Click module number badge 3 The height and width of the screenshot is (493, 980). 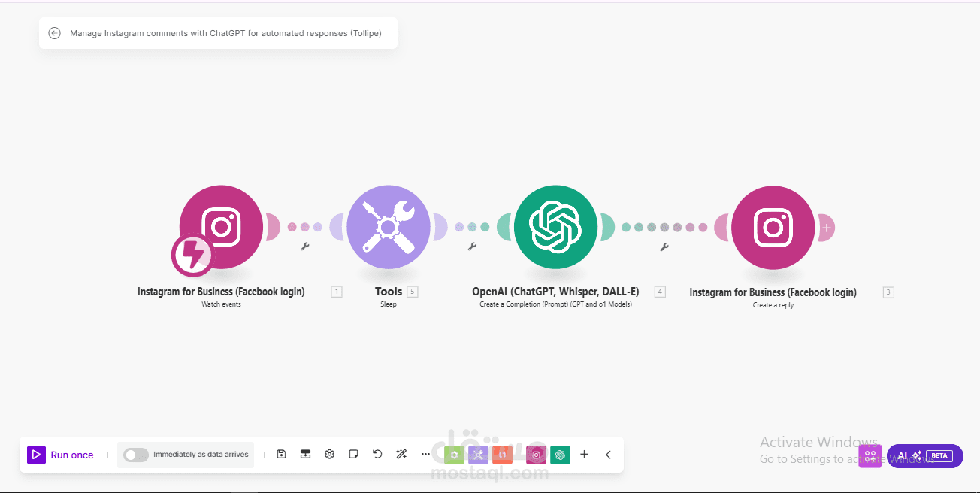[888, 292]
